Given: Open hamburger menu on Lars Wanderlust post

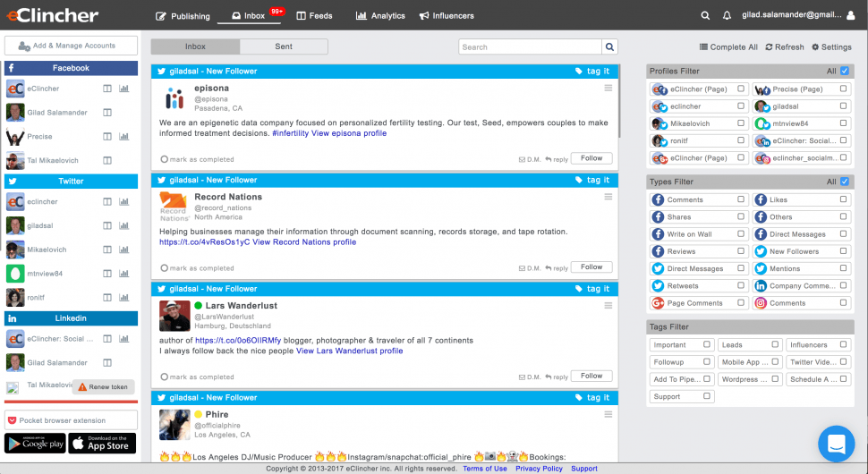Looking at the screenshot, I should 608,305.
